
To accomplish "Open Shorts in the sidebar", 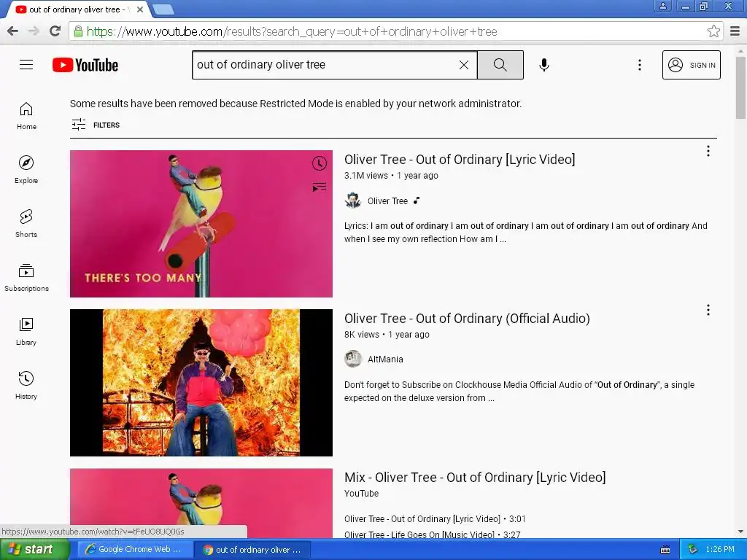I will click(x=26, y=223).
